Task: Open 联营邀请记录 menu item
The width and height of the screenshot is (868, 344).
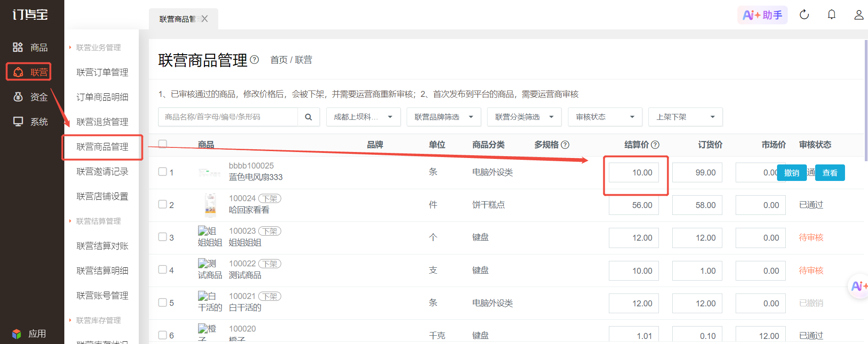Action: pyautogui.click(x=102, y=171)
